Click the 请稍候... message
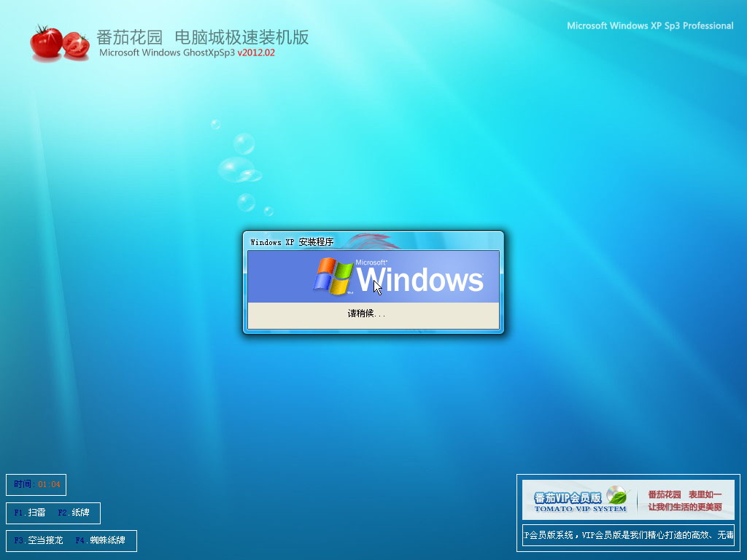Screen dimensions: 747x560 [366, 314]
